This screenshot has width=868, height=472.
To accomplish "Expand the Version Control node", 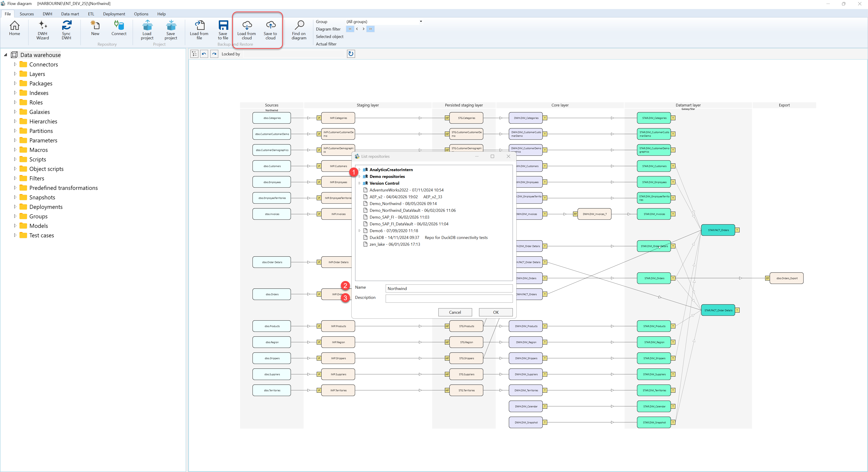I will (x=360, y=183).
